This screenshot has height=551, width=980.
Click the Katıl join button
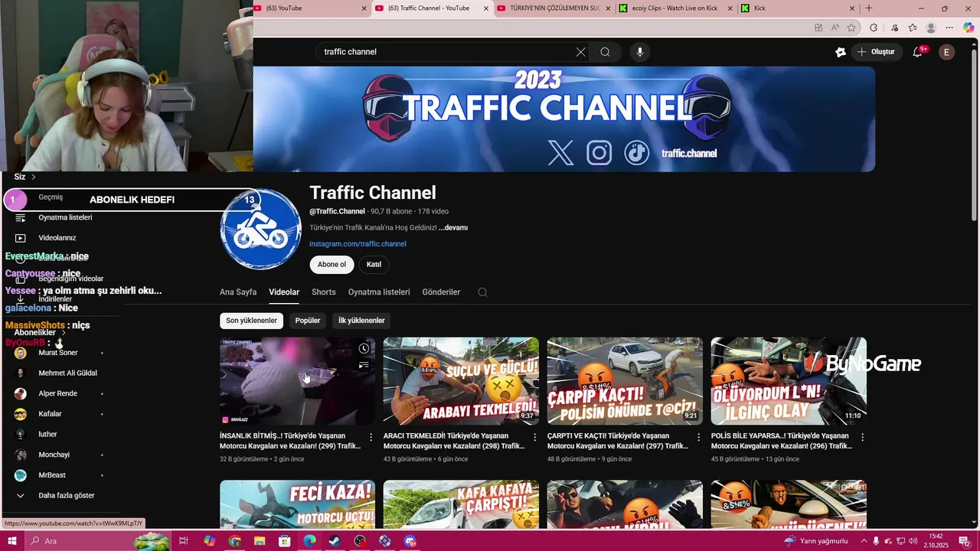[x=374, y=265]
